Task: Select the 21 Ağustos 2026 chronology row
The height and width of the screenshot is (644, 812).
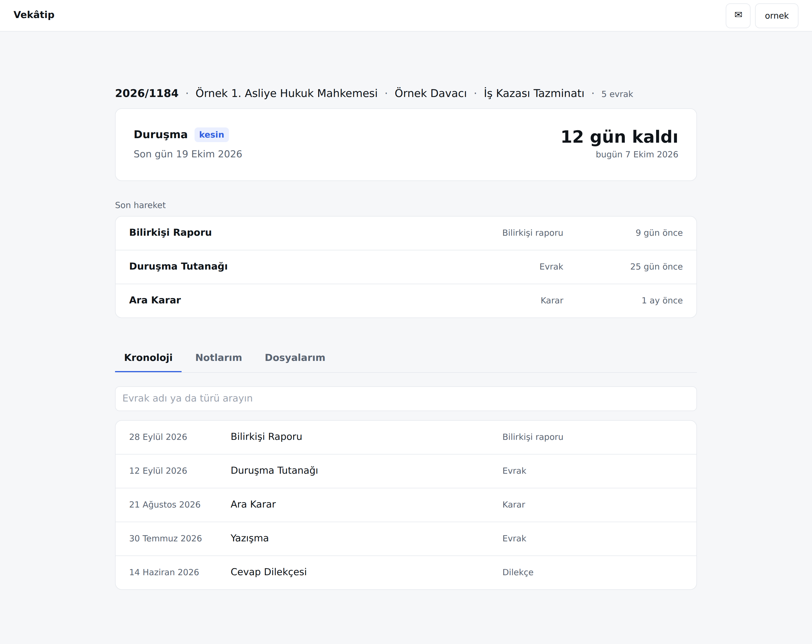Action: 406,505
